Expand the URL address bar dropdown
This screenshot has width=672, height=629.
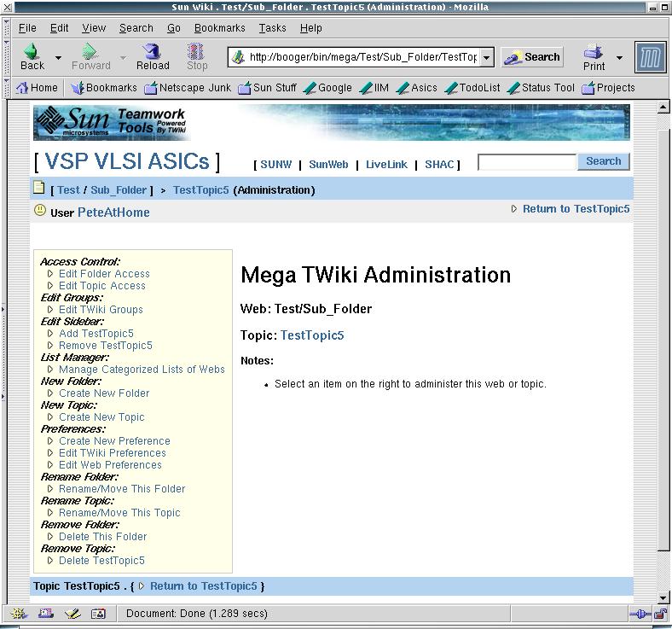486,57
